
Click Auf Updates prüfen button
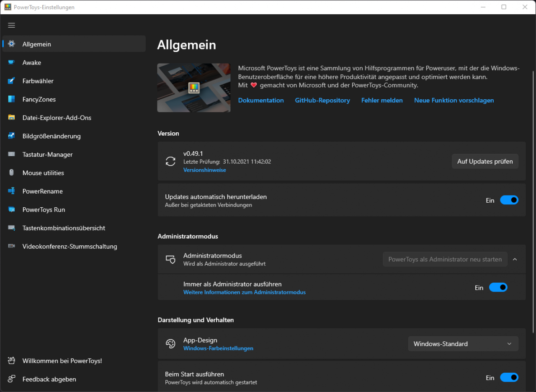pos(485,161)
